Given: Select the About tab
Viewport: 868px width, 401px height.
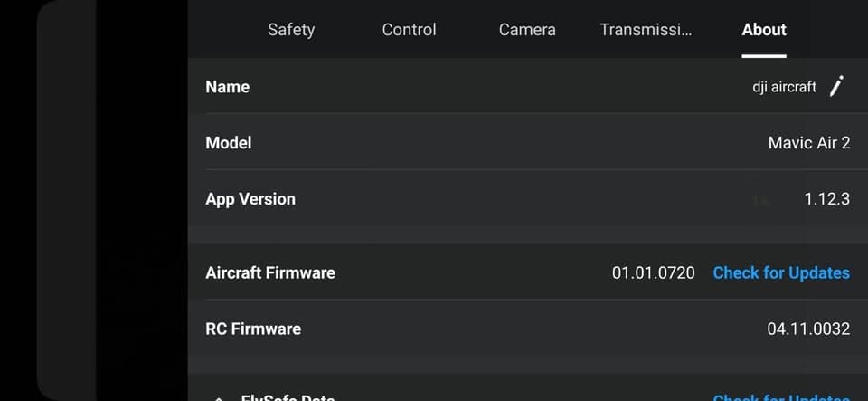Looking at the screenshot, I should coord(764,29).
